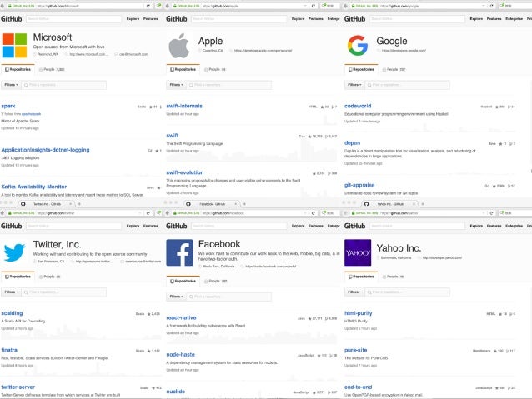Open the finatra repository

(x=9, y=350)
